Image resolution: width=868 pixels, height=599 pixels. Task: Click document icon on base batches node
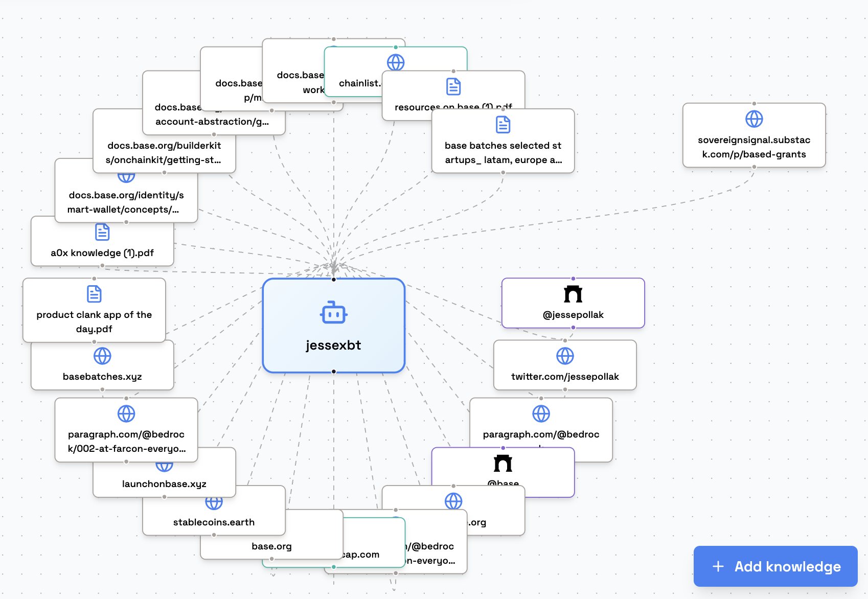click(x=503, y=125)
